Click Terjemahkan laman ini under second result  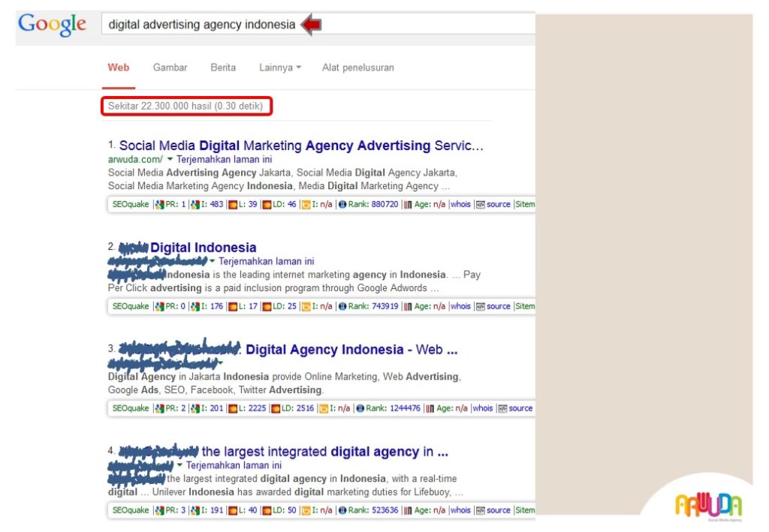[x=267, y=262]
